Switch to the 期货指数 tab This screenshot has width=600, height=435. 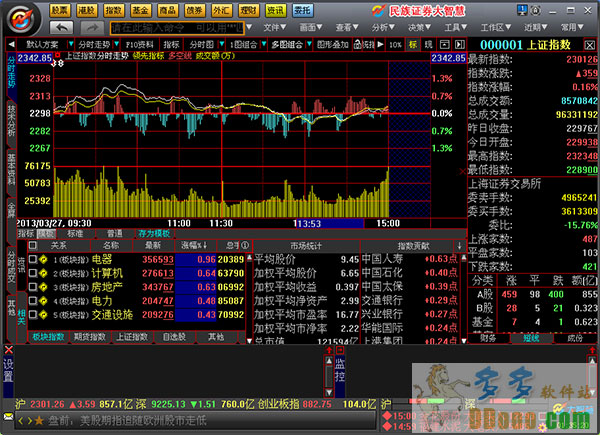tap(90, 337)
